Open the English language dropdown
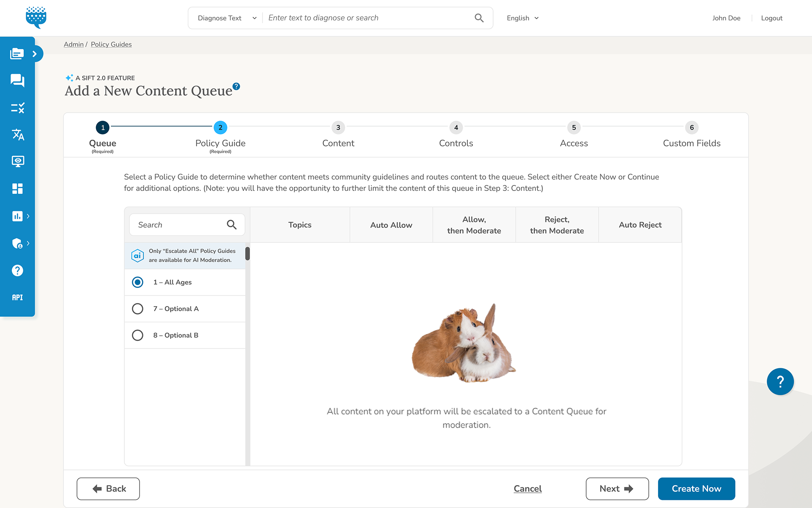This screenshot has width=812, height=508. (x=523, y=18)
